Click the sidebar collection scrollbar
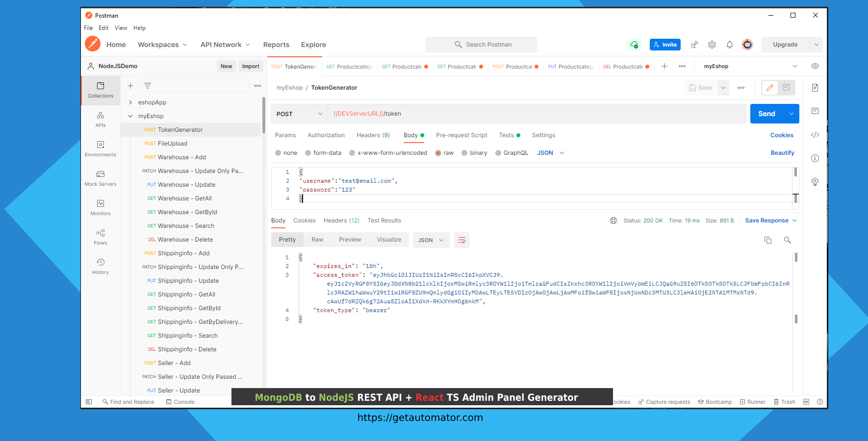The image size is (868, 441). (x=264, y=115)
